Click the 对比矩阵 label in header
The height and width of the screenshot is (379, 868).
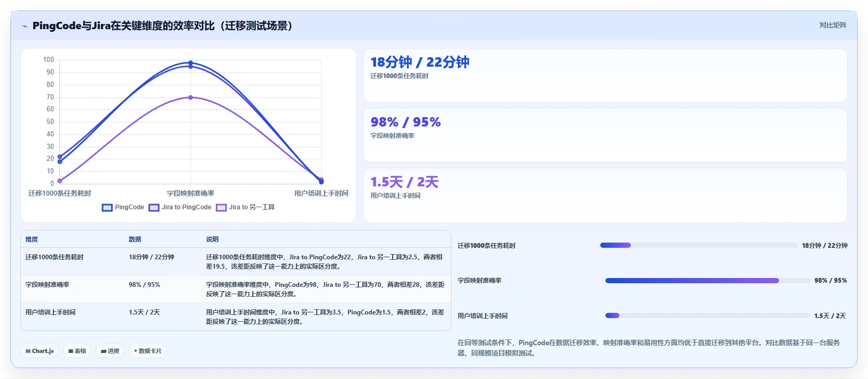click(833, 25)
